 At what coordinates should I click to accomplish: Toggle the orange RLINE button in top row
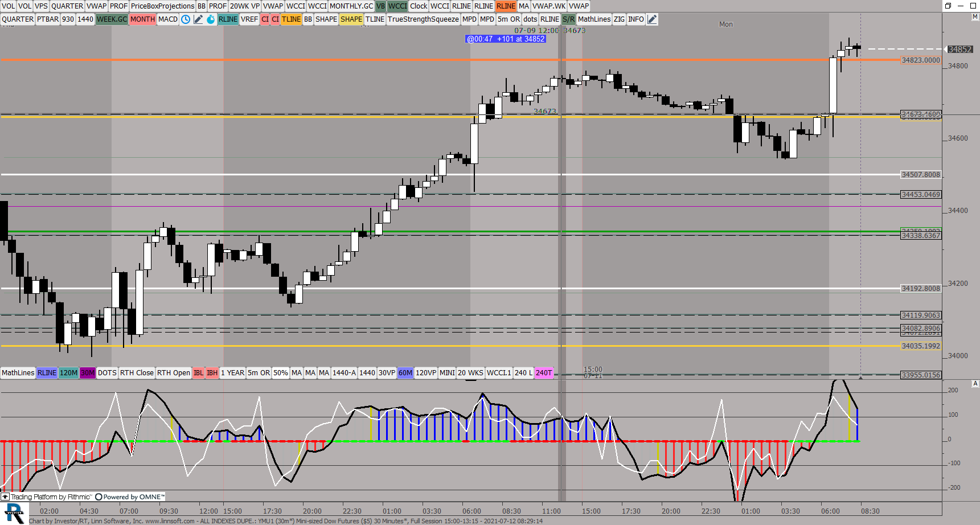[x=506, y=6]
